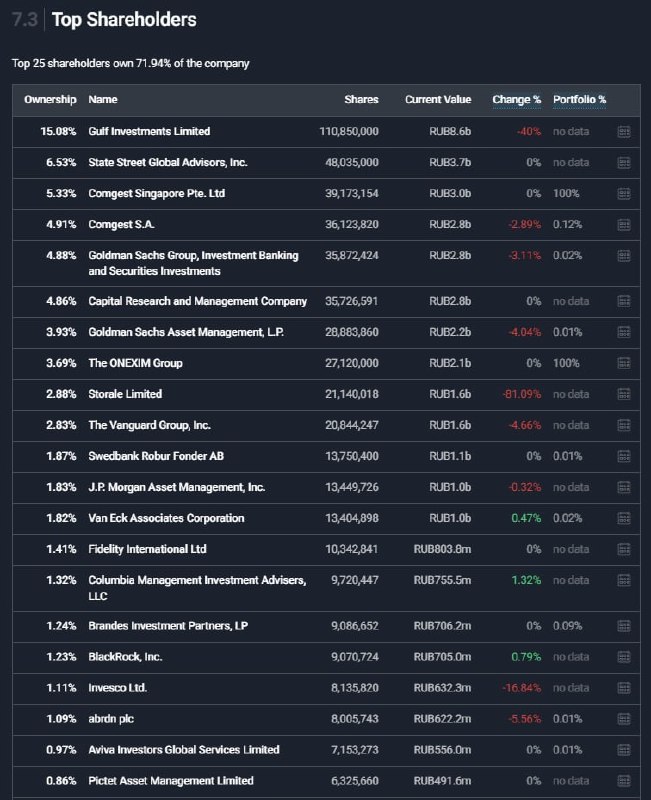651x800 pixels.
Task: Click the Comgest S.A. name
Action: 121,224
